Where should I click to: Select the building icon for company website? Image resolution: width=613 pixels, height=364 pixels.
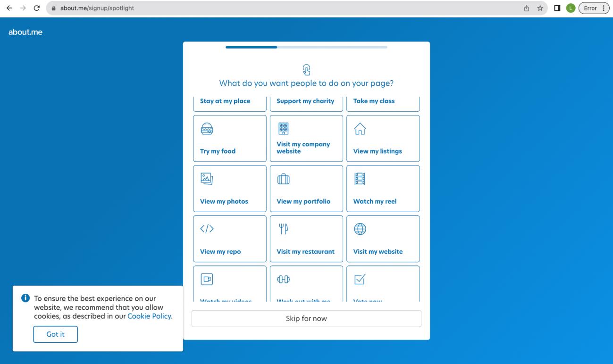(283, 128)
